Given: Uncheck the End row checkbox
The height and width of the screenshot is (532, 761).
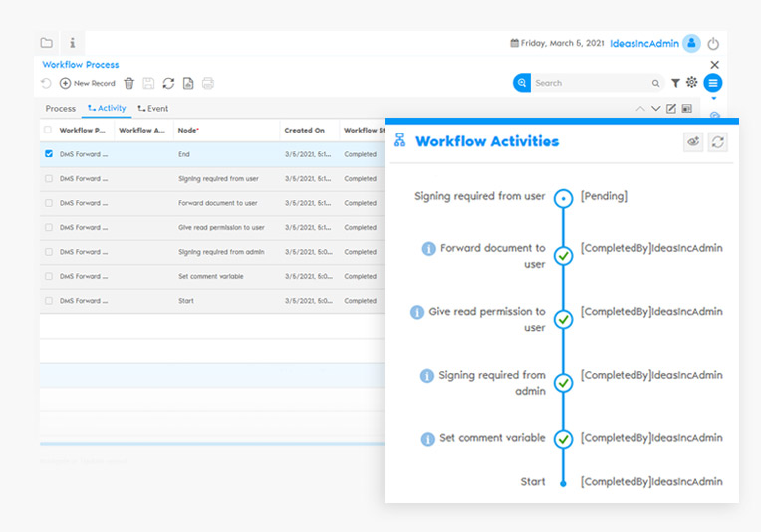Looking at the screenshot, I should pos(49,153).
